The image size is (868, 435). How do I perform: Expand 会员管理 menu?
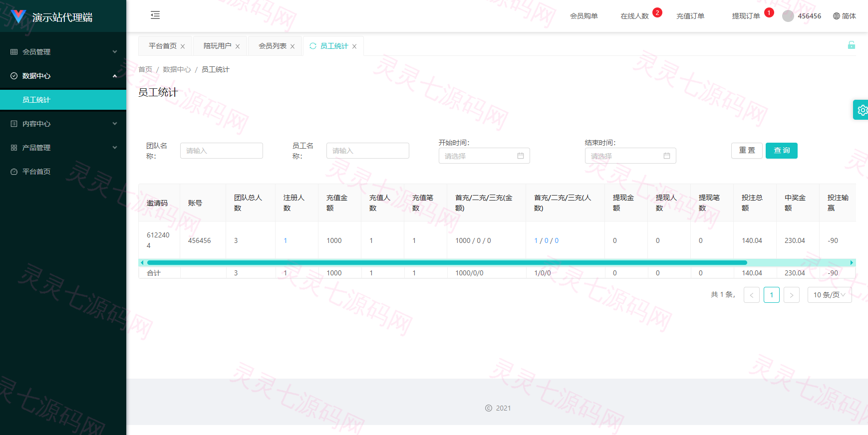(63, 52)
